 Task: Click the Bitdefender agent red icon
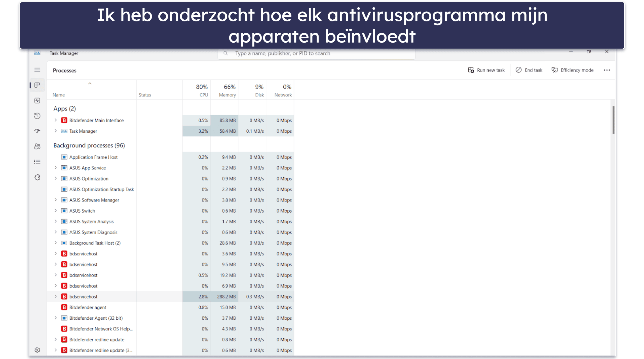[64, 307]
